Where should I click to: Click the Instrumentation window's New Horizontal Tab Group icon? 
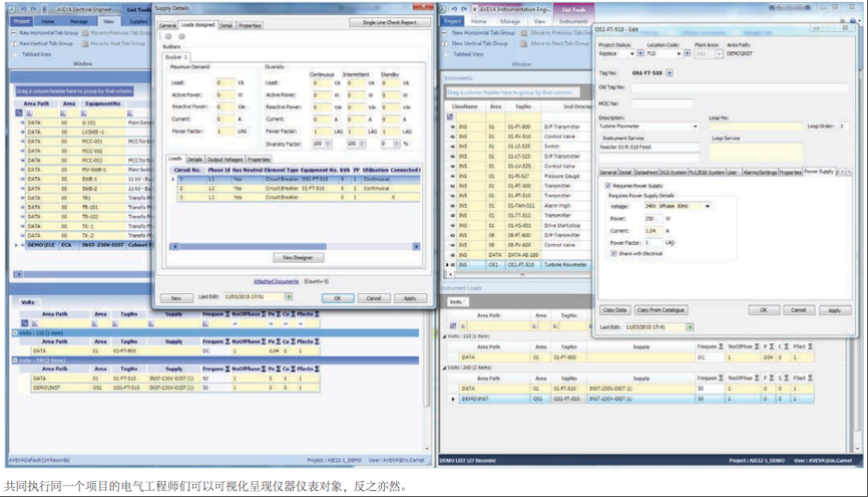tap(446, 33)
